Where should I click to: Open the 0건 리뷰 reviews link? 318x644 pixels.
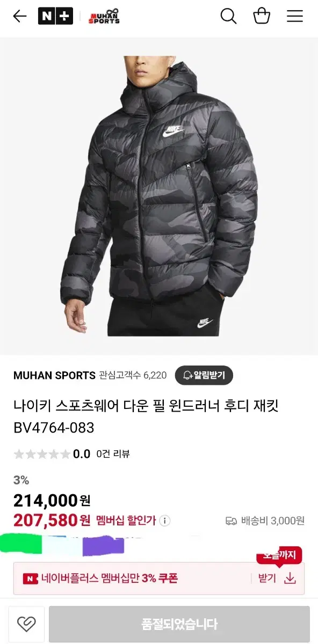113,454
